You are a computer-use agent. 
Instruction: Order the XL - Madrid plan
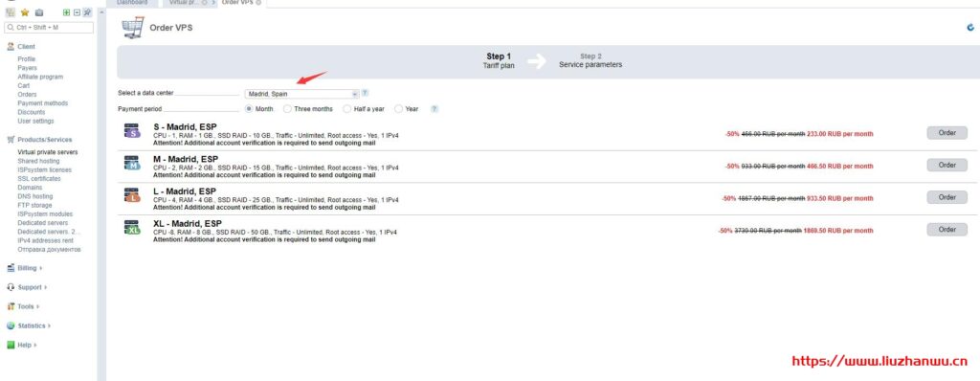[x=947, y=230]
